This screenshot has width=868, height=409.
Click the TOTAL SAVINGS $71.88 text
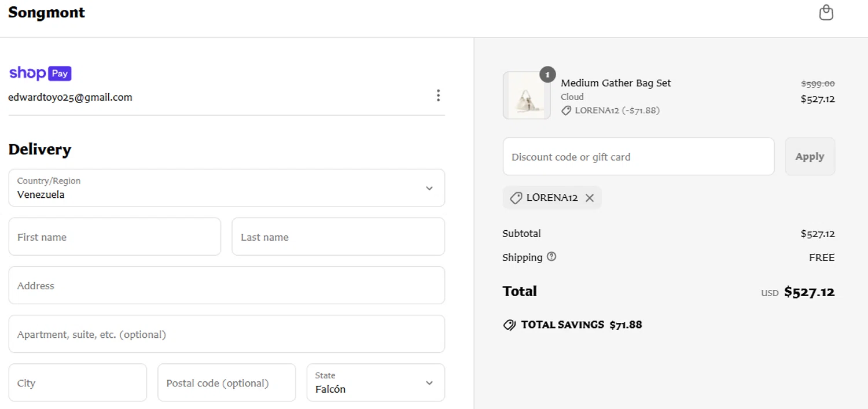coord(582,325)
